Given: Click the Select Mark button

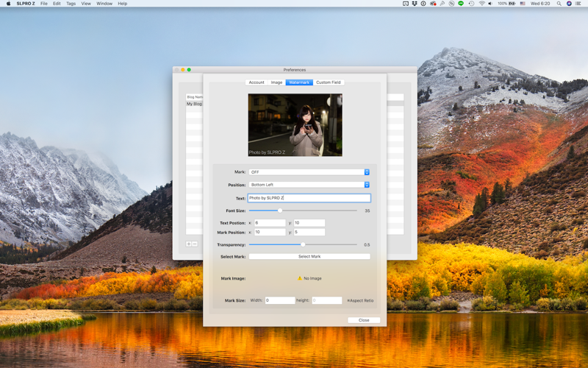Looking at the screenshot, I should (309, 256).
